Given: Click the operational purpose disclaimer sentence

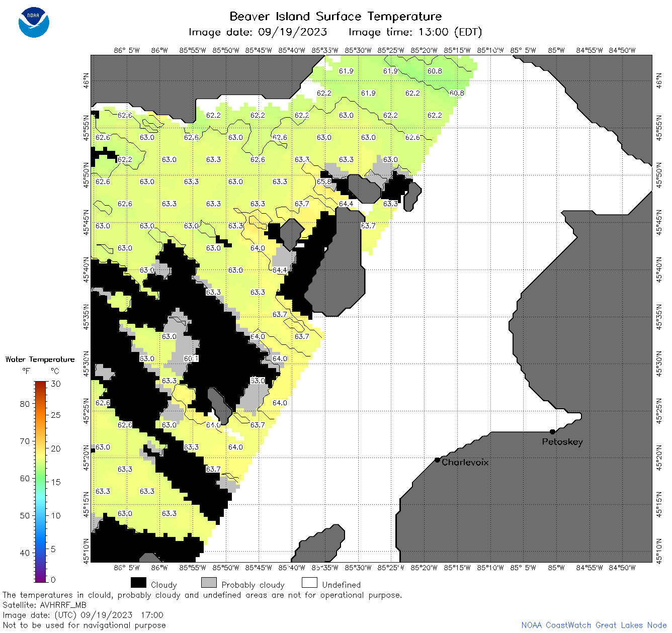Looking at the screenshot, I should [x=202, y=595].
